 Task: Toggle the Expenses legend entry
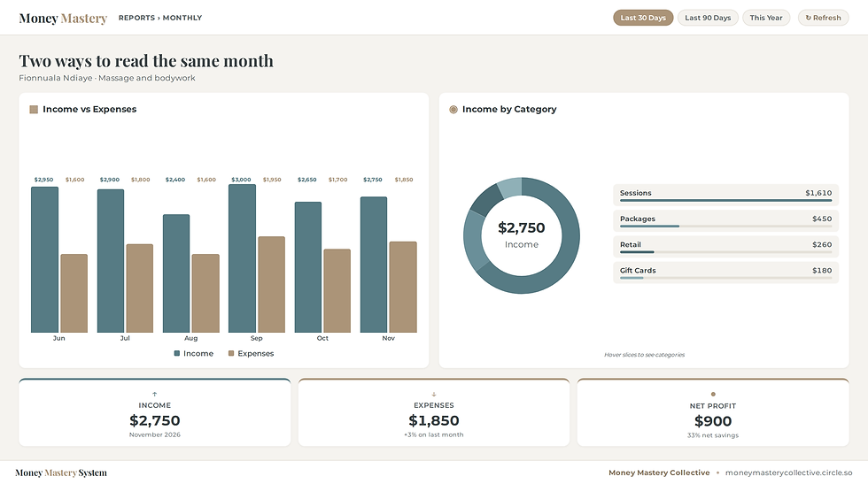251,353
